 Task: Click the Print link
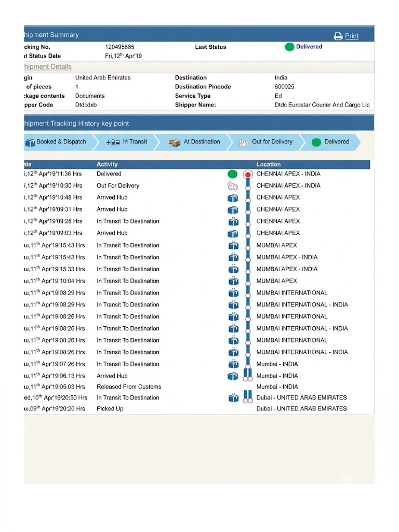(352, 36)
